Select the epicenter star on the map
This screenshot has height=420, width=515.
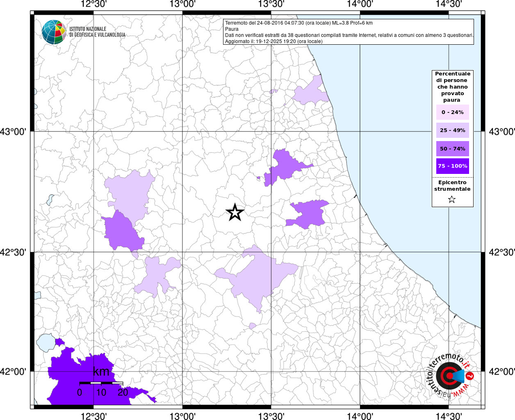[235, 212]
